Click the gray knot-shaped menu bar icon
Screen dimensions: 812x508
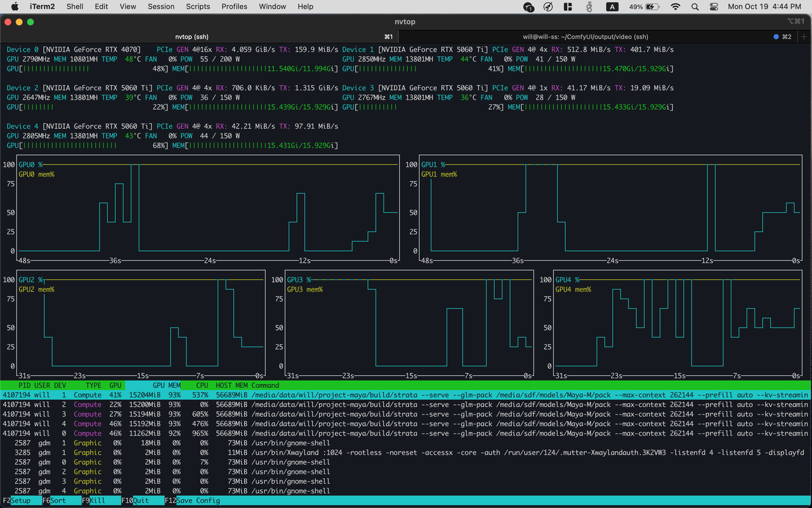589,6
